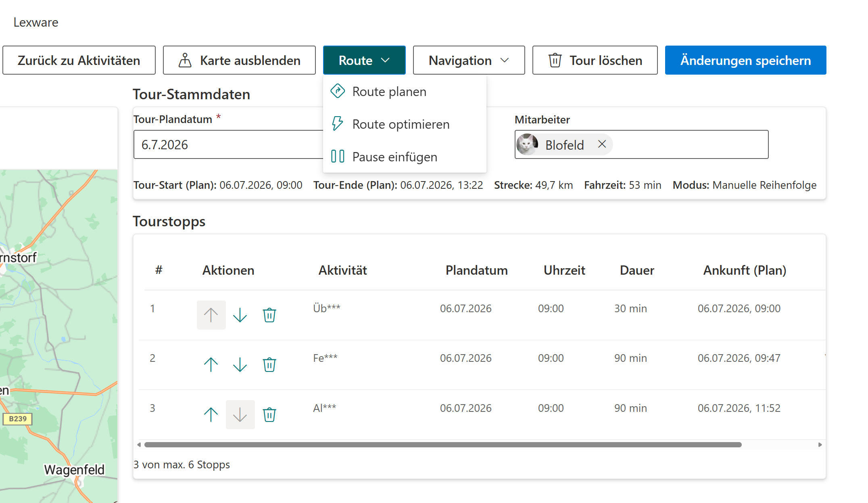Delete tour stop 1 Üb***
The height and width of the screenshot is (503, 868).
269,315
